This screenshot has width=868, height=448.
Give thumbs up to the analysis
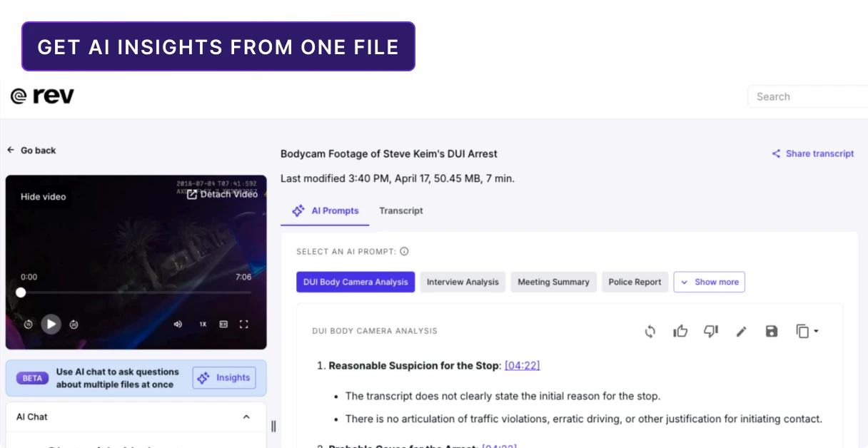(x=680, y=331)
